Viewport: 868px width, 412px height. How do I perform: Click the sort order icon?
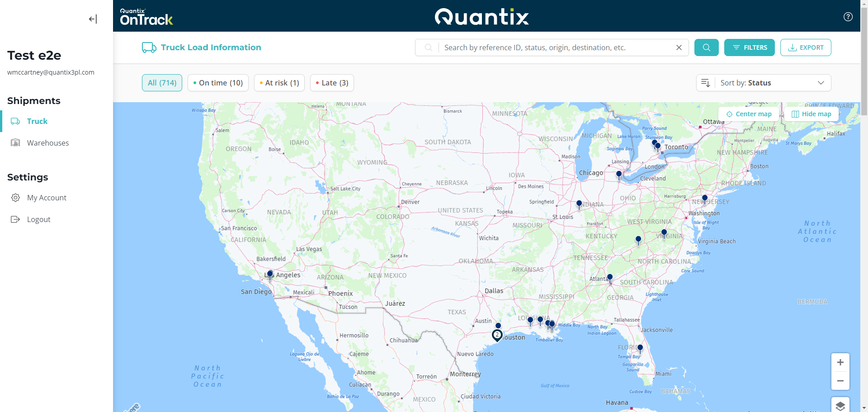pos(706,83)
